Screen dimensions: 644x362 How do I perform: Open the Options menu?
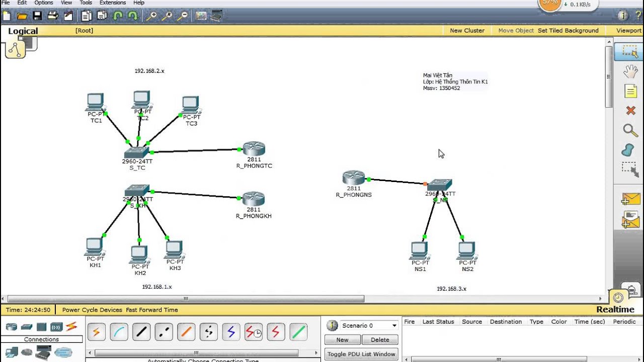point(44,3)
